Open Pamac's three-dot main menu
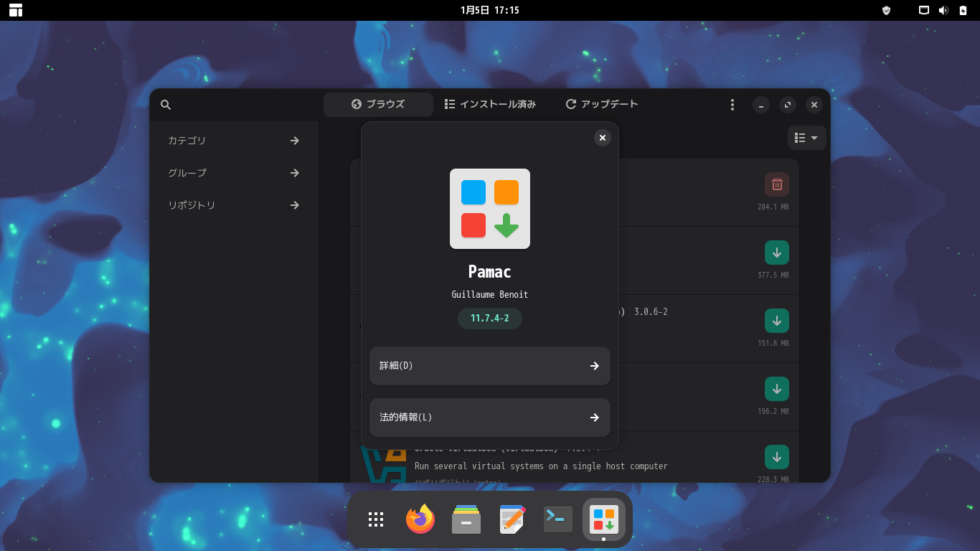 [x=732, y=105]
